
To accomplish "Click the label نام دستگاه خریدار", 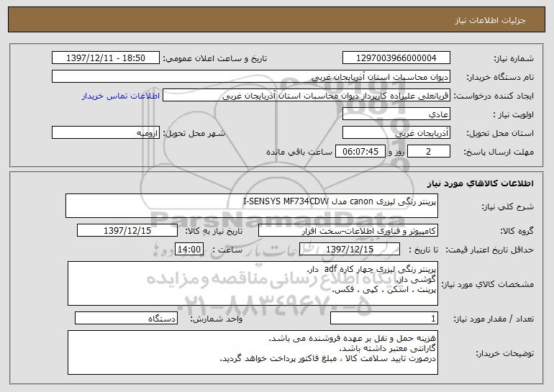I will point(500,78).
